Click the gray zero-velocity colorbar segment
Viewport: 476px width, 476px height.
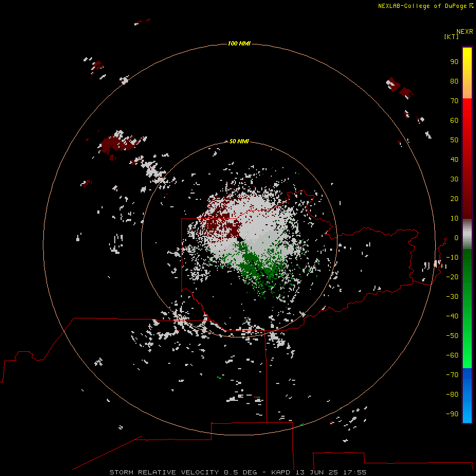467,234
